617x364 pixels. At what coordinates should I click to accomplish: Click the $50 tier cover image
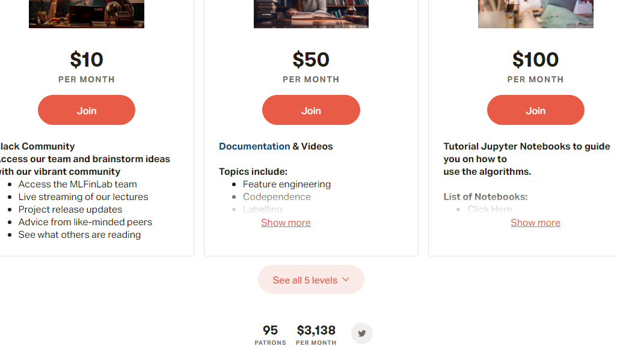coord(311,14)
